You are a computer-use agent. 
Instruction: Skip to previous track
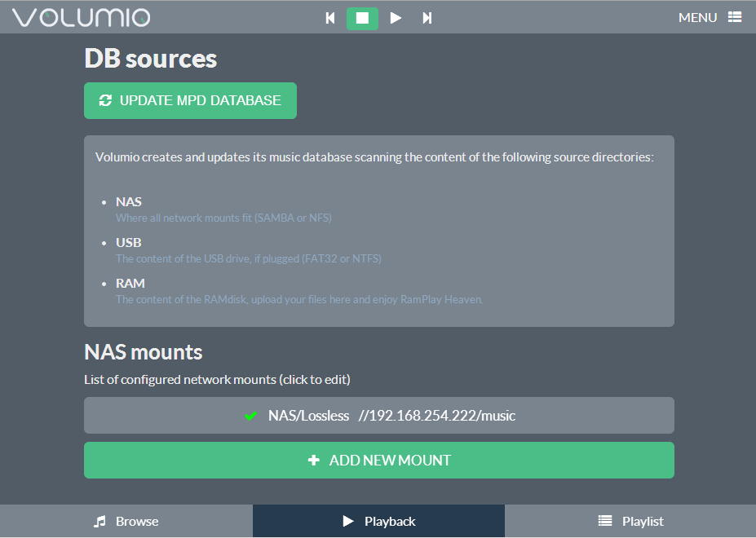[x=330, y=18]
